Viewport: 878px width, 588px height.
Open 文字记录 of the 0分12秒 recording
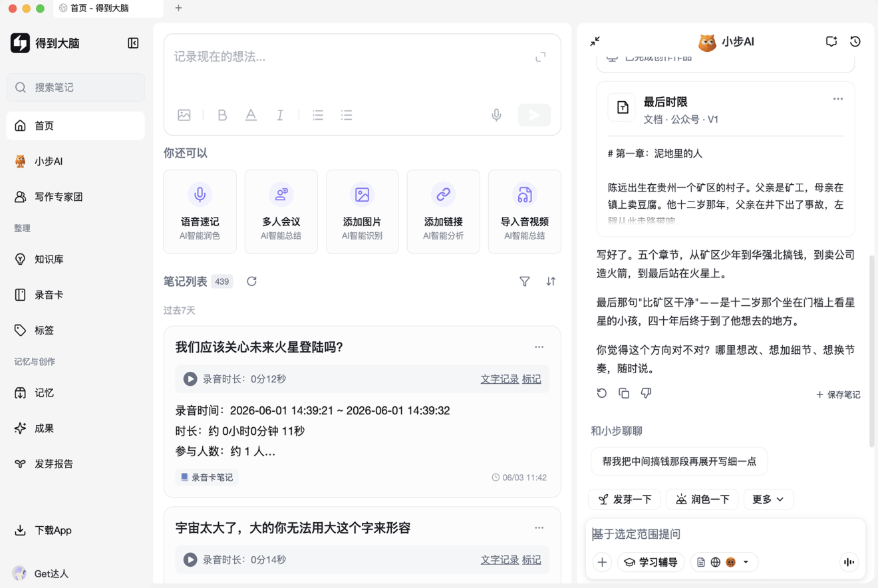coord(500,379)
